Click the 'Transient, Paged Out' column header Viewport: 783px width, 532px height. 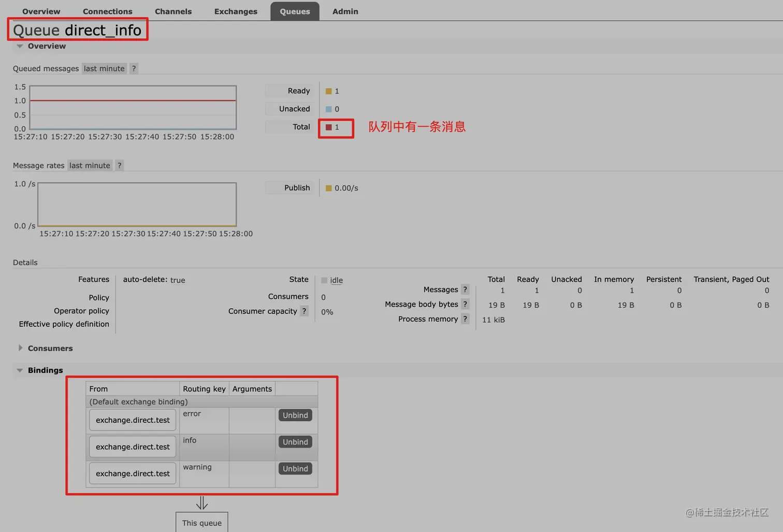point(731,279)
